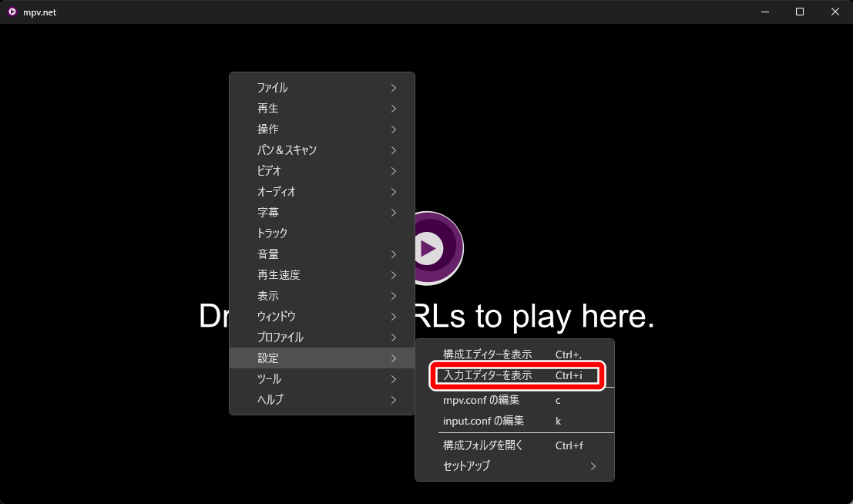This screenshot has width=853, height=504.
Task: Open 構成フォルダを開く entry
Action: point(515,445)
